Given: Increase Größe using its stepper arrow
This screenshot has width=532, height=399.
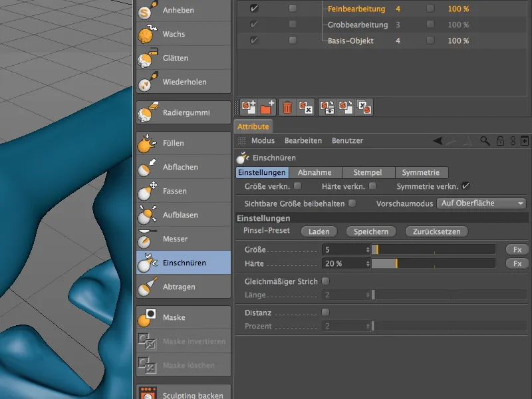Looking at the screenshot, I should pyautogui.click(x=366, y=248).
